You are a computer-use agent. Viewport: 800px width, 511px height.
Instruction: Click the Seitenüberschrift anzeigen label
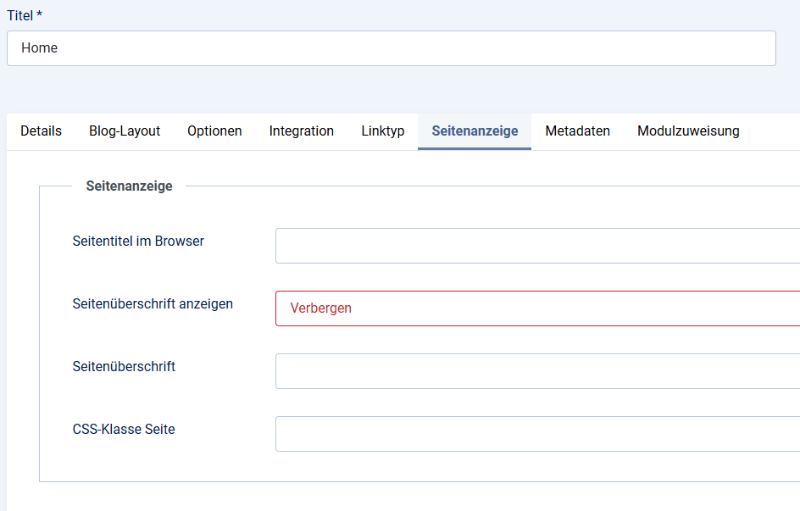pos(153,303)
